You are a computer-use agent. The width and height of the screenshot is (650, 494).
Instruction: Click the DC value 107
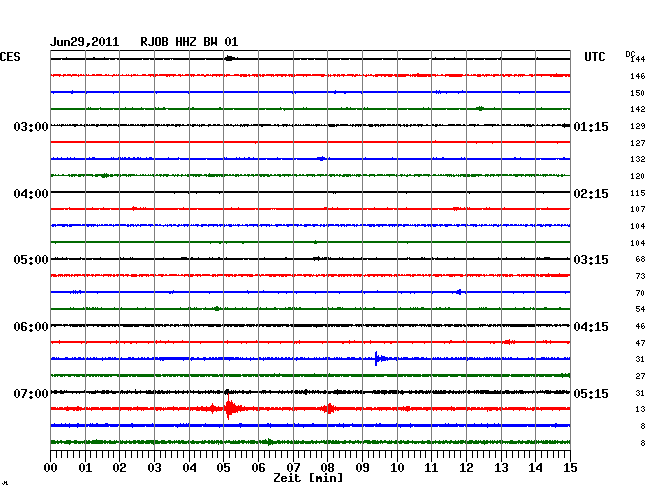(x=638, y=209)
